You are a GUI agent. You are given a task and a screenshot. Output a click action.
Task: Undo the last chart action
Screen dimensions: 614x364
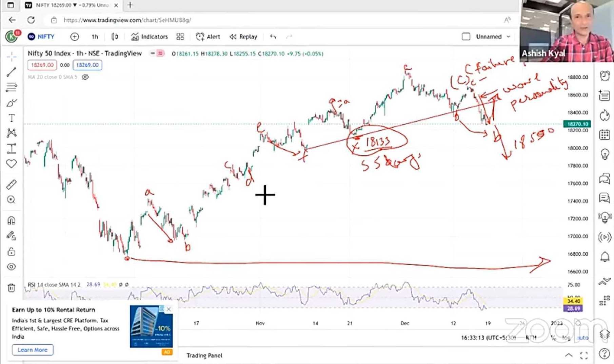273,37
